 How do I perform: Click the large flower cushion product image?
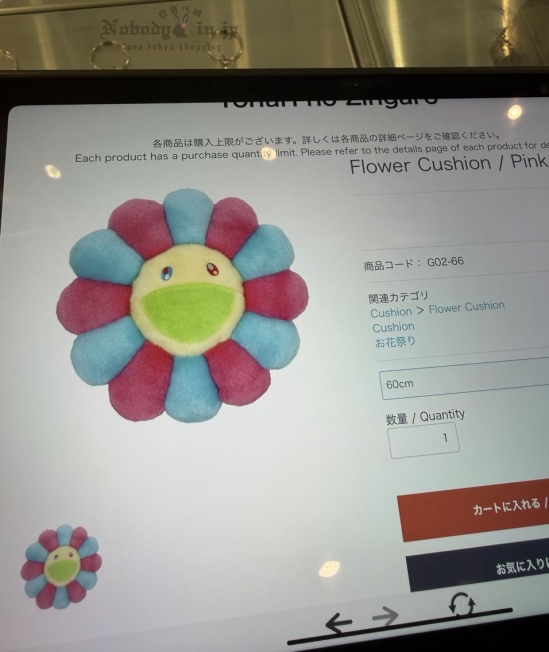click(183, 305)
